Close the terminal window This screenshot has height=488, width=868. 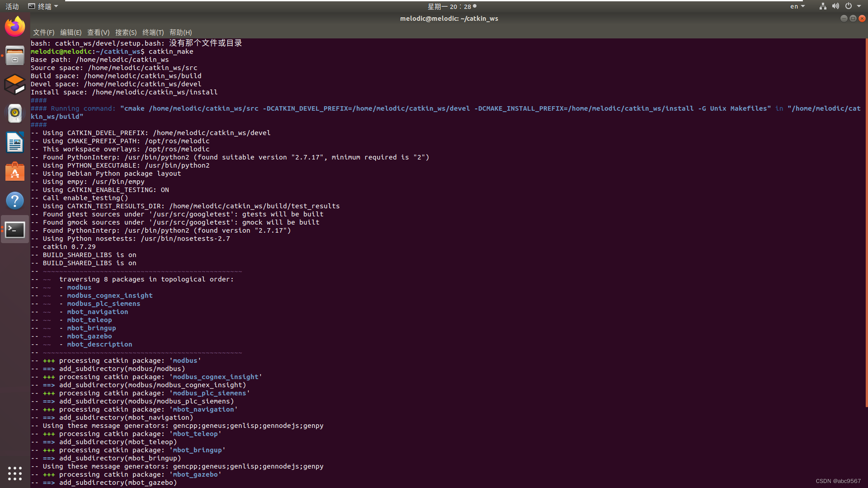[862, 19]
